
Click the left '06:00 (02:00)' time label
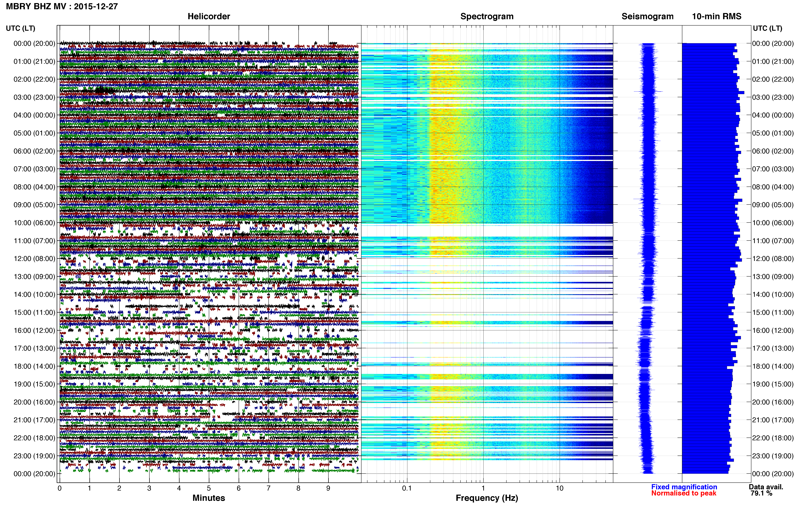click(34, 151)
